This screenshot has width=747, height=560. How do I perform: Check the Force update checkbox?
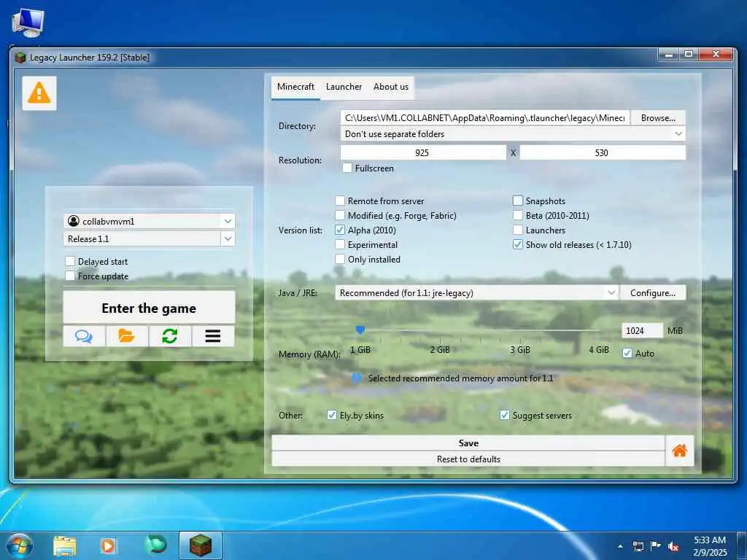click(x=70, y=276)
